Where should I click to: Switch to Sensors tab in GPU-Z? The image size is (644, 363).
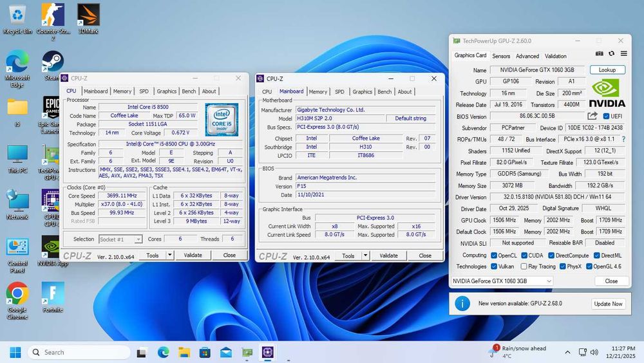pos(501,56)
